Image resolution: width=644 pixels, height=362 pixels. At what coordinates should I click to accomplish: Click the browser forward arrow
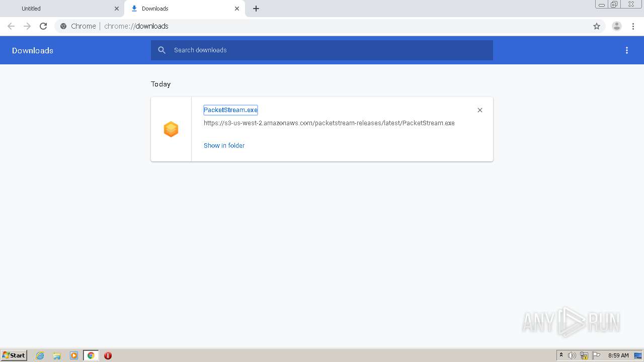pyautogui.click(x=27, y=26)
